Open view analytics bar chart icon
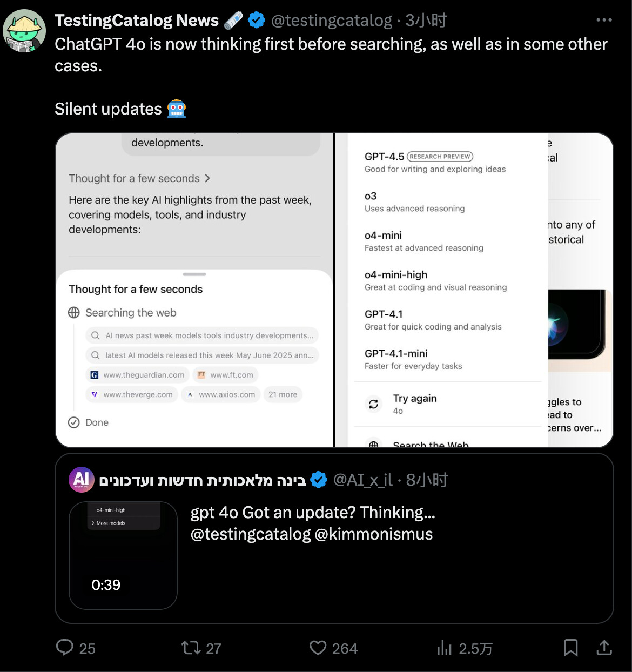The width and height of the screenshot is (632, 672). 444,648
